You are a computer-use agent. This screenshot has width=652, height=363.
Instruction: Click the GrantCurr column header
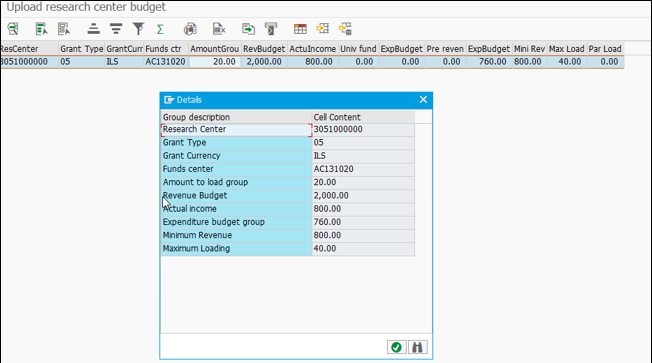click(x=124, y=49)
